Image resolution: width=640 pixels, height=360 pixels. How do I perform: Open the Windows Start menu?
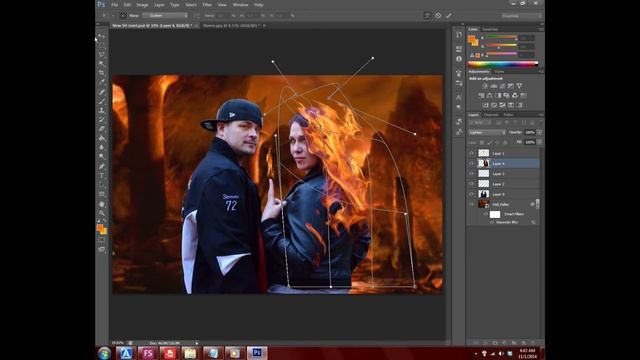104,353
